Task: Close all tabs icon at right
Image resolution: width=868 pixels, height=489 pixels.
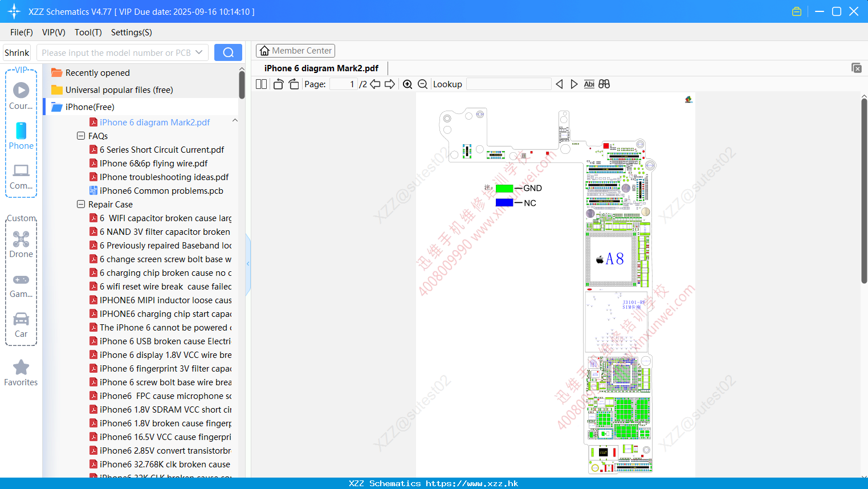Action: click(857, 68)
